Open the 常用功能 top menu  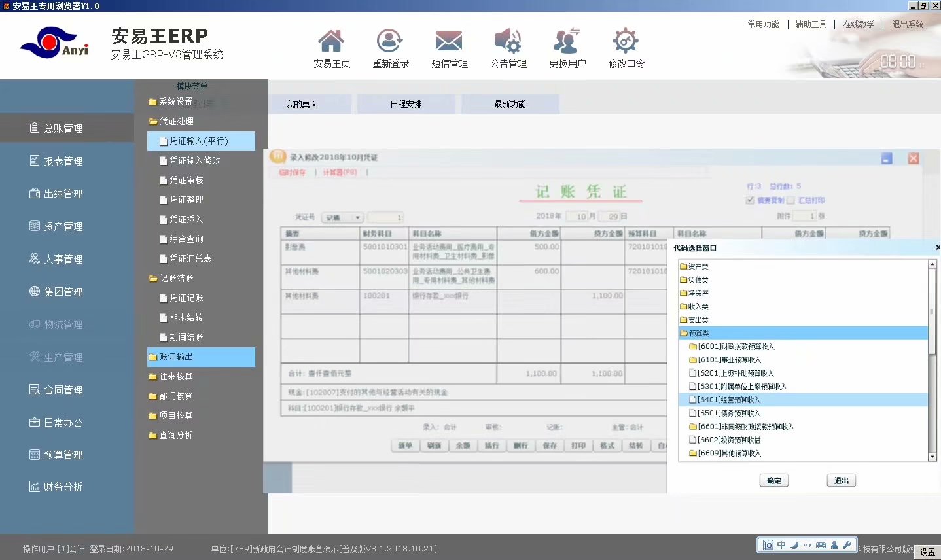[x=763, y=24]
